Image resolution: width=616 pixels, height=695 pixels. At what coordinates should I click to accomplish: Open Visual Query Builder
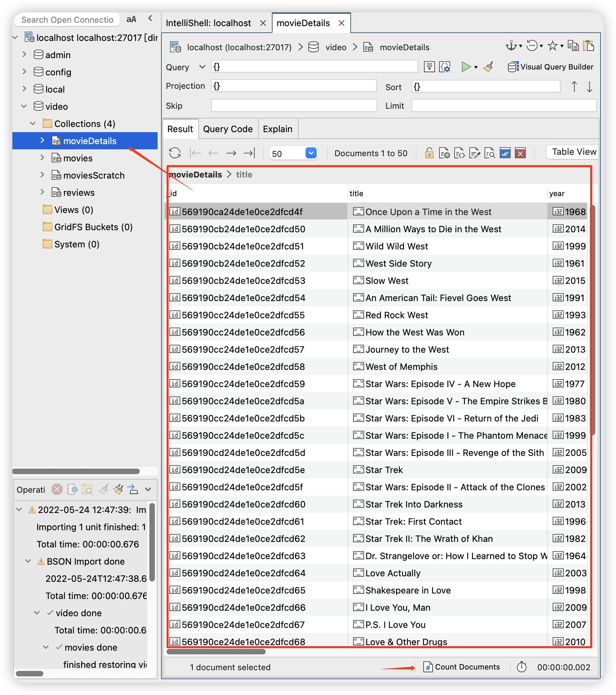[x=551, y=67]
